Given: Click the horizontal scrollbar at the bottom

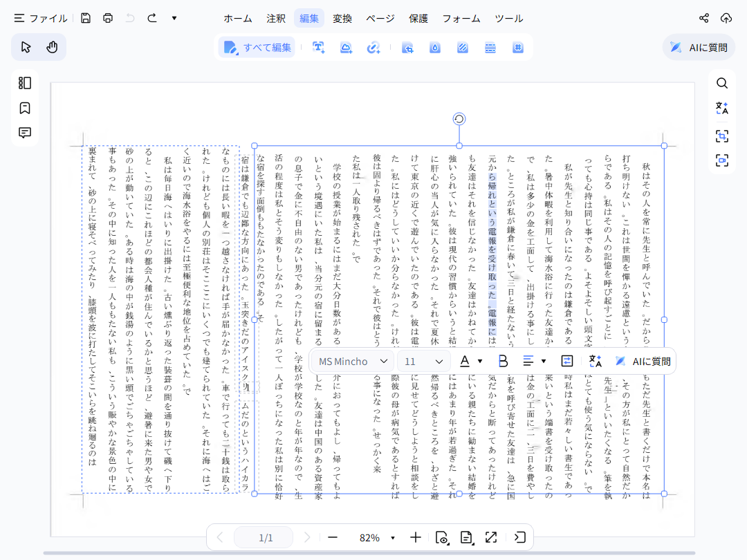Looking at the screenshot, I should coord(369,553).
